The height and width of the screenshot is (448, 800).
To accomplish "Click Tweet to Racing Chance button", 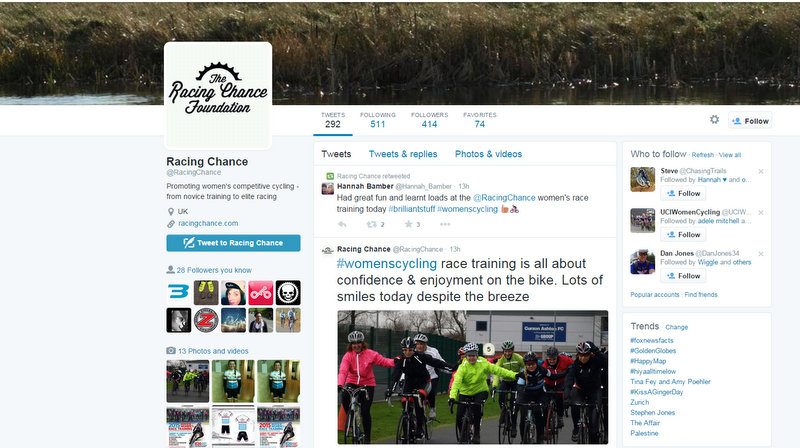I will (233, 243).
